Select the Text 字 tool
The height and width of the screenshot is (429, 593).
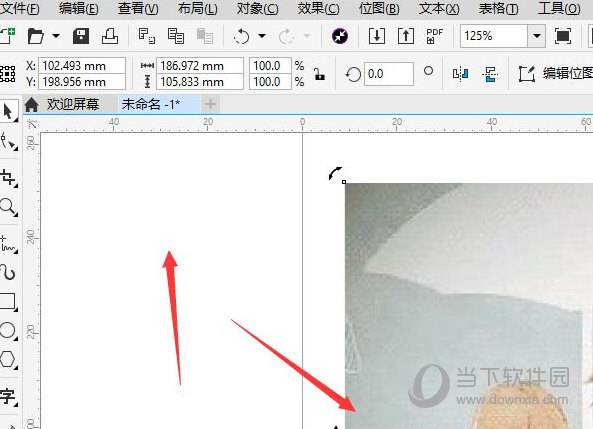pos(8,396)
